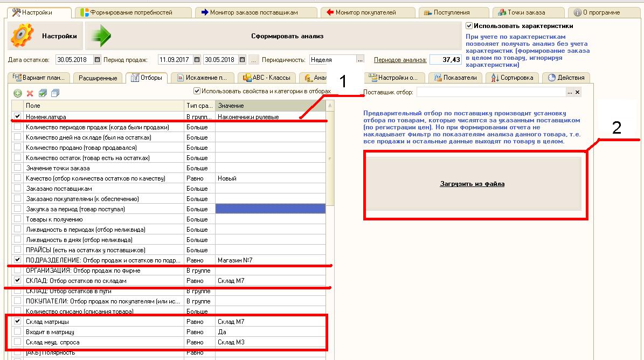Open calendar for sales period start date
644x360 pixels.
point(197,60)
